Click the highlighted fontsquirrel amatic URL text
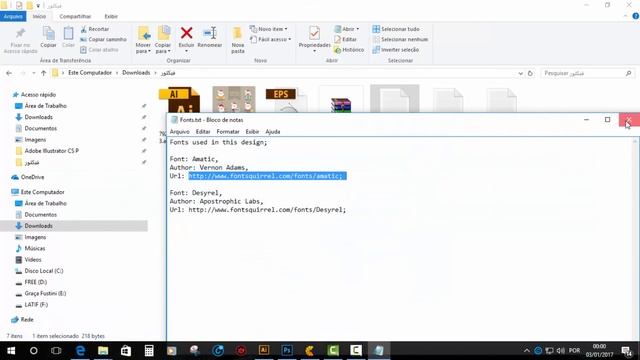640x360 pixels. coord(267,176)
